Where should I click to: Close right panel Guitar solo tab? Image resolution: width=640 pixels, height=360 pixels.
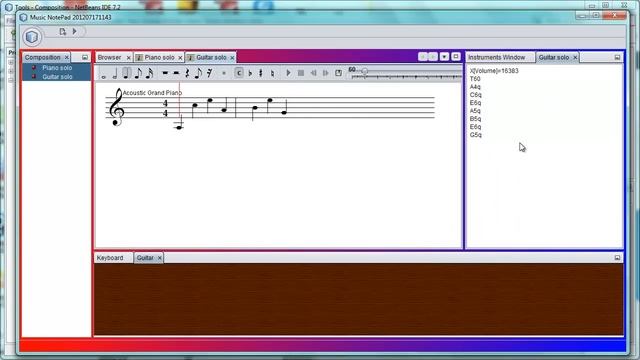tap(575, 58)
